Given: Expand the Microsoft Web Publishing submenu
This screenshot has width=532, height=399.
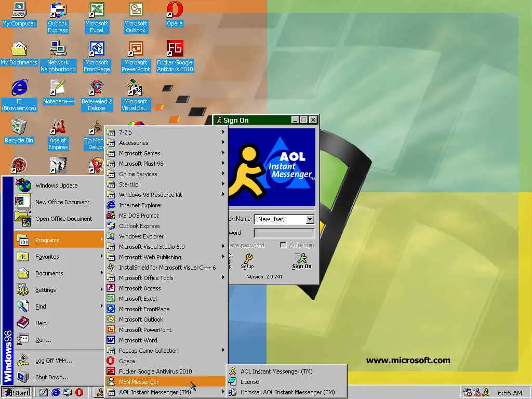Looking at the screenshot, I should pos(166,257).
